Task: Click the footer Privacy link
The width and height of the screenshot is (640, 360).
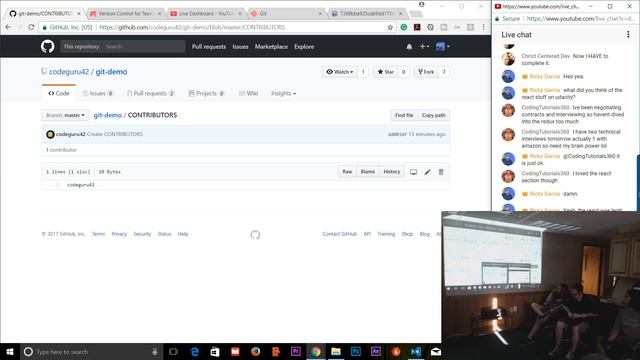Action: pos(119,234)
